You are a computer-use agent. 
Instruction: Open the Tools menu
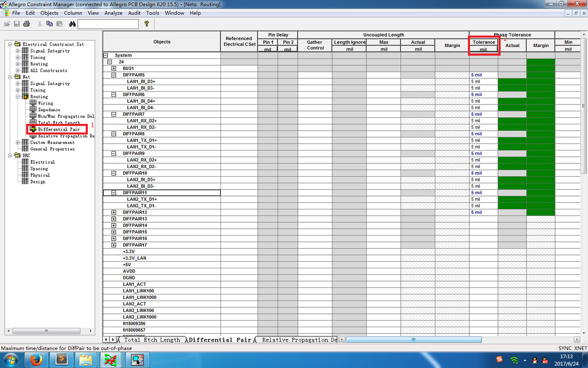click(153, 13)
